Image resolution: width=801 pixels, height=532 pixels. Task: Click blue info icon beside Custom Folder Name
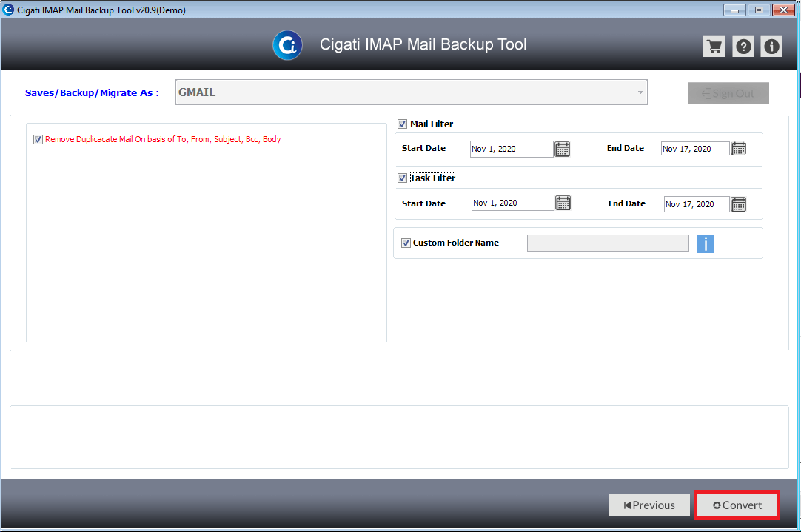click(706, 243)
